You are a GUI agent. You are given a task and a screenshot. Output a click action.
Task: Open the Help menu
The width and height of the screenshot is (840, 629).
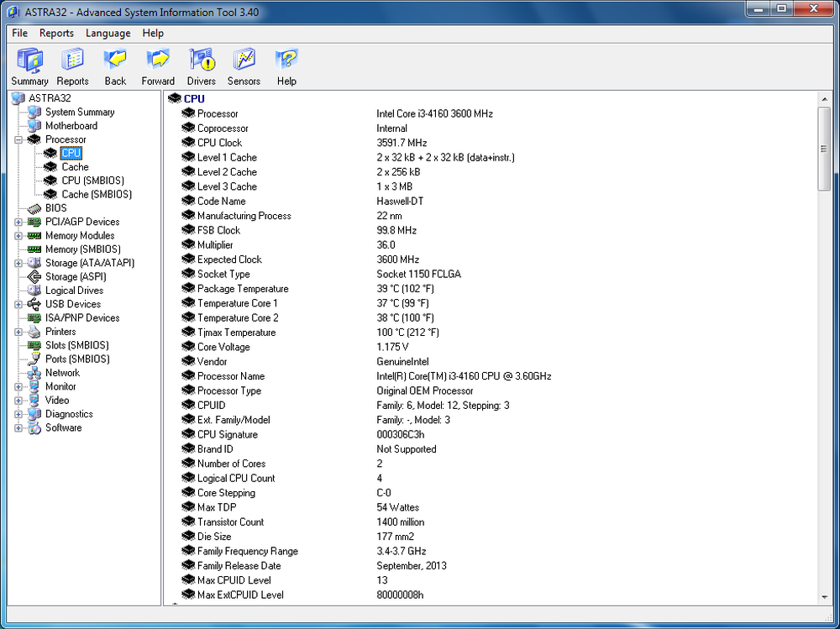(153, 34)
